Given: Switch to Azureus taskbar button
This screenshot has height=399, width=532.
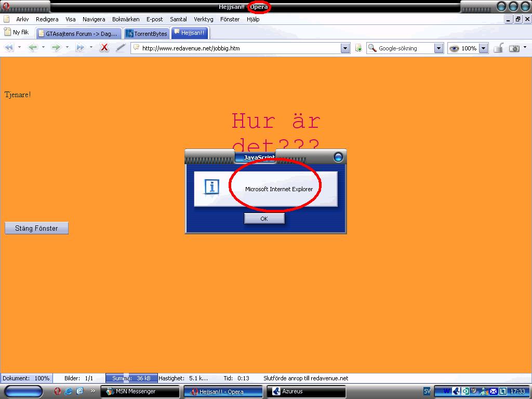Looking at the screenshot, I should point(306,392).
